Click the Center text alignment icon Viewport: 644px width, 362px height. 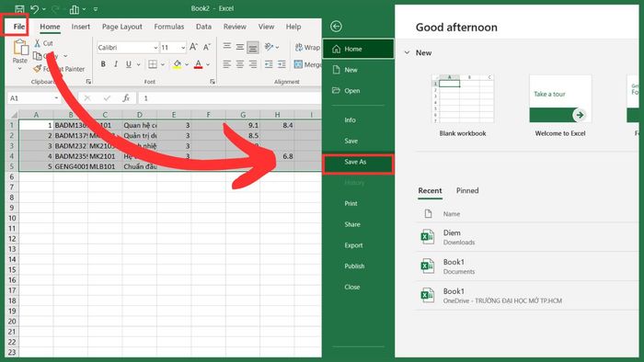[240, 64]
